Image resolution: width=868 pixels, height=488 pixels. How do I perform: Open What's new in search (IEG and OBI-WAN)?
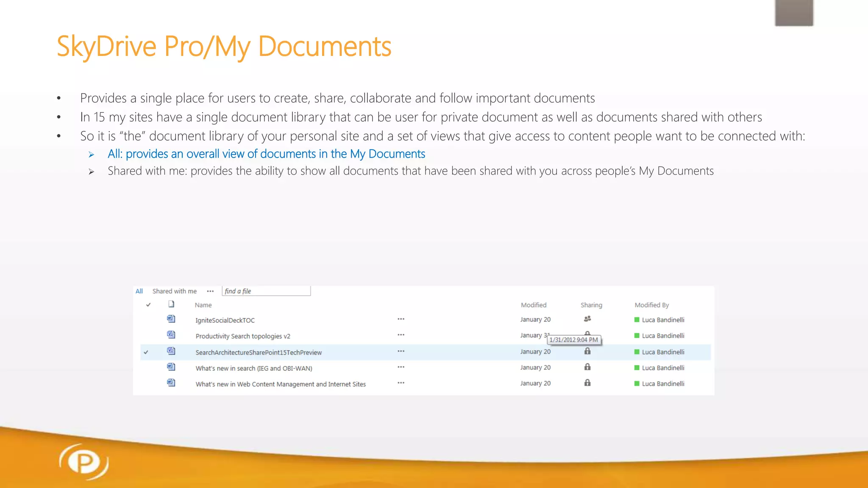pos(254,368)
